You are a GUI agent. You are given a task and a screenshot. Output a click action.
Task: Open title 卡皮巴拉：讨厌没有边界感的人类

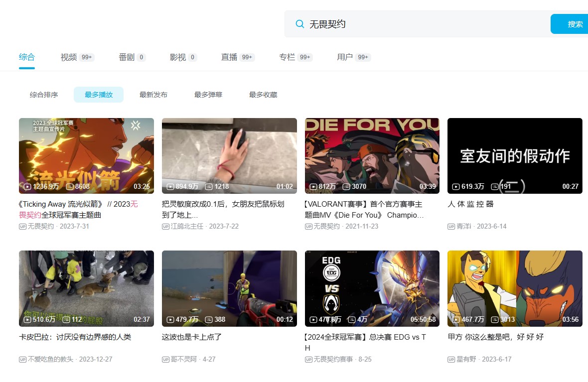tap(75, 337)
